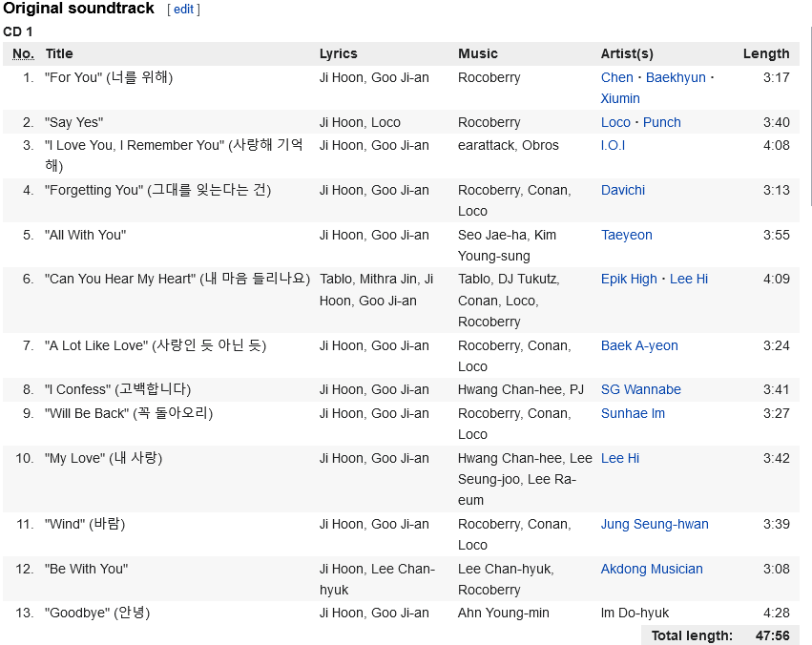Open the Jung Seung-hwan artist link
Viewport: 812px width, 645px height.
(x=655, y=524)
